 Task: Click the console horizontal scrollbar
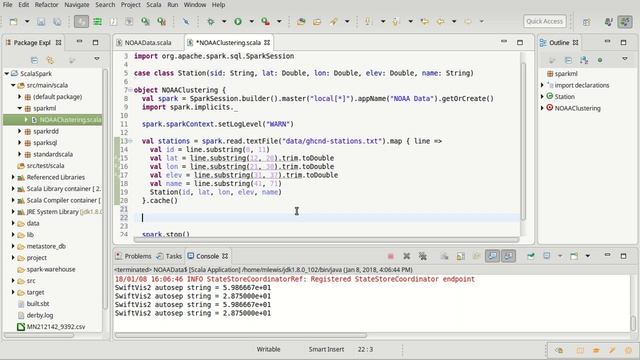(241, 335)
